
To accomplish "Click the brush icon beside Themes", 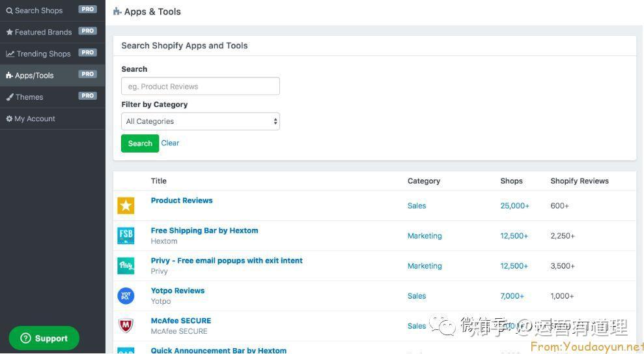I will coord(10,97).
